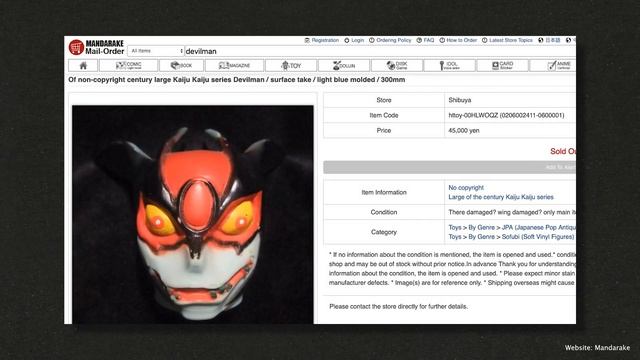Image resolution: width=640 pixels, height=360 pixels.
Task: Click the Mandarake Mail-Order logo
Action: pyautogui.click(x=96, y=47)
